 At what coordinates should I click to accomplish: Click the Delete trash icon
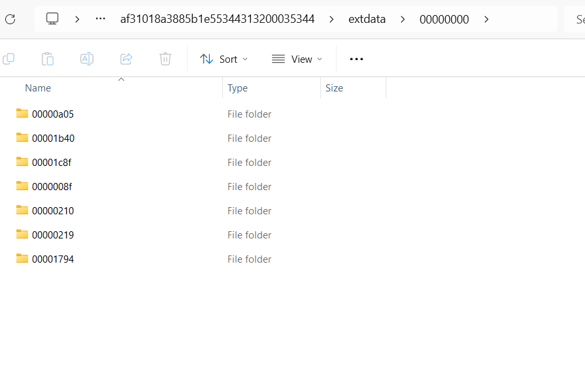(165, 59)
